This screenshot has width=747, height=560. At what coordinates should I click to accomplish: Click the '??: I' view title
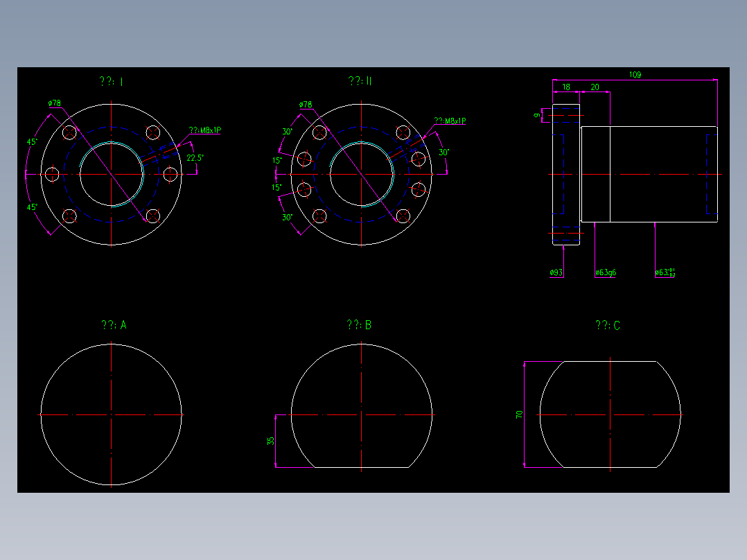pyautogui.click(x=112, y=82)
